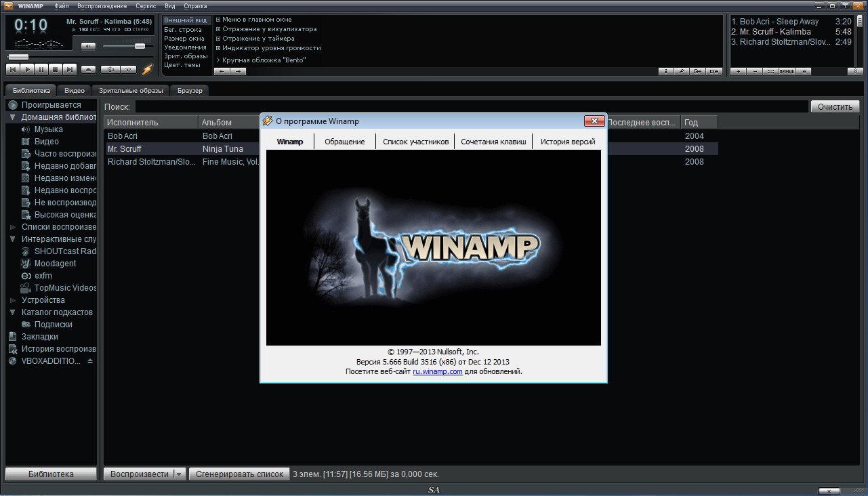
Task: Click the wrench settings button
Action: tap(682, 71)
